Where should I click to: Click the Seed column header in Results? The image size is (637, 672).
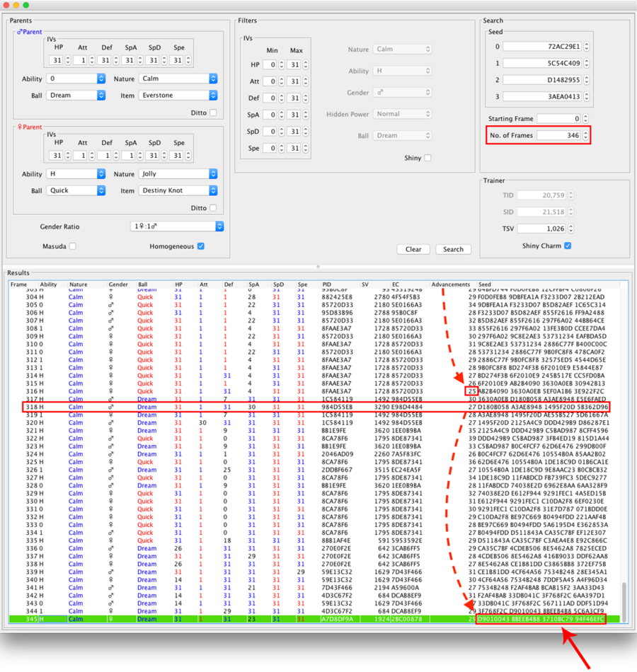click(x=485, y=284)
